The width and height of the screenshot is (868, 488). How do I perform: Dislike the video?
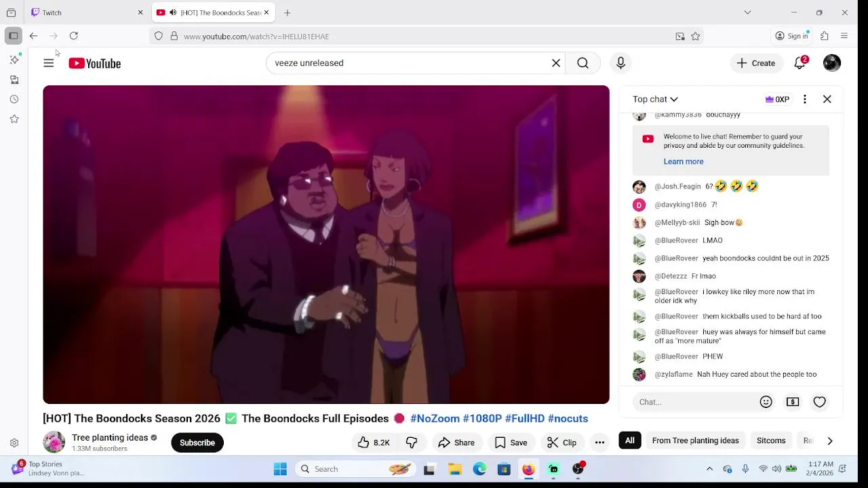[412, 443]
